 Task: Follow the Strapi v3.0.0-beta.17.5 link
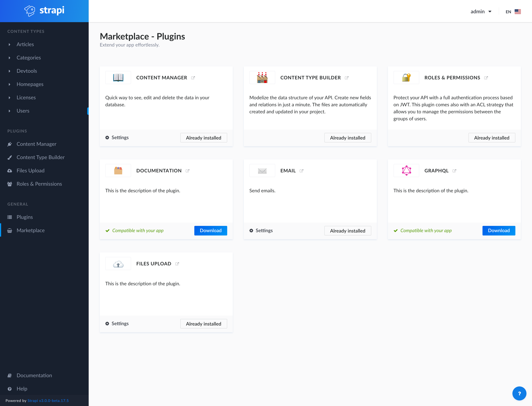tap(48, 401)
